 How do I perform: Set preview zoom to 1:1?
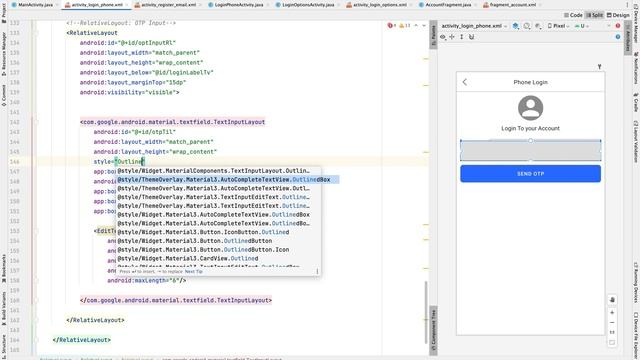coord(612,332)
